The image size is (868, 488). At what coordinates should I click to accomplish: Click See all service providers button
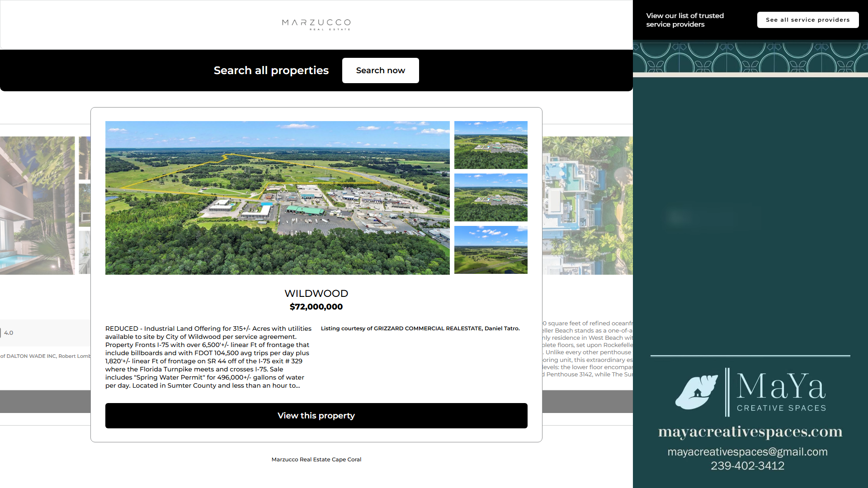coord(807,20)
